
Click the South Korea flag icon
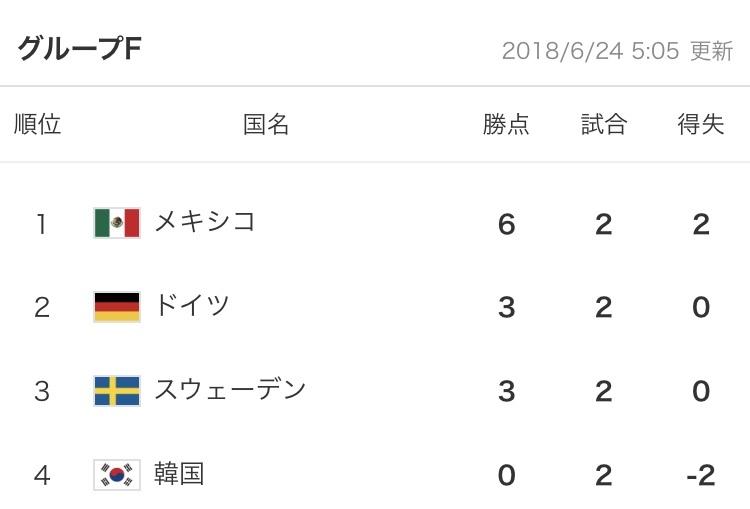[117, 475]
